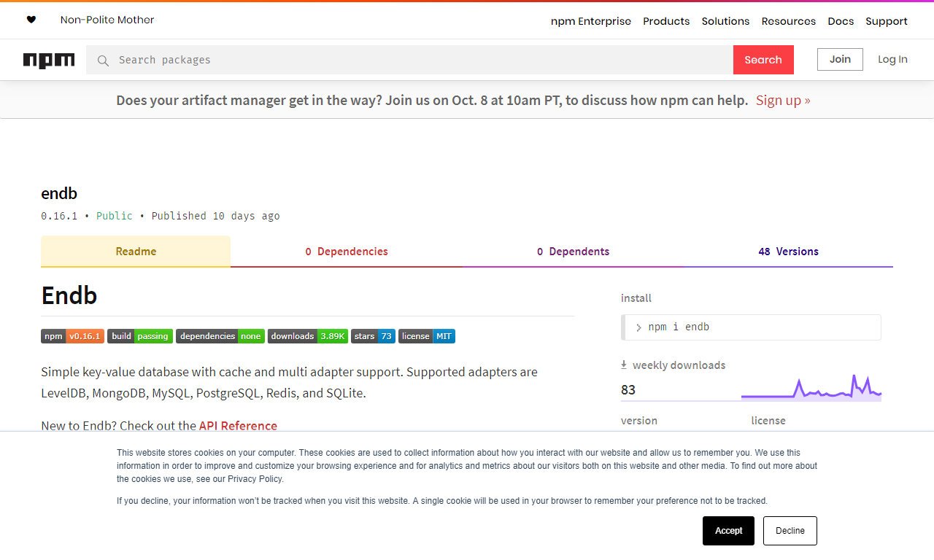Open the Support page
The image size is (934, 560).
(887, 21)
